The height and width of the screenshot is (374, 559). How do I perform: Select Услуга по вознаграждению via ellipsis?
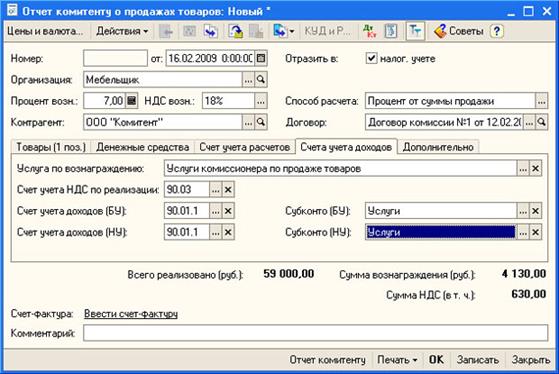(523, 168)
